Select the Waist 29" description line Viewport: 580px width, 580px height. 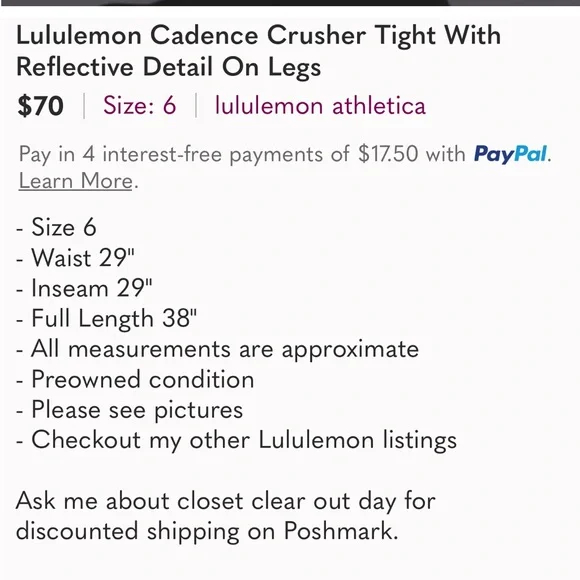(x=75, y=257)
